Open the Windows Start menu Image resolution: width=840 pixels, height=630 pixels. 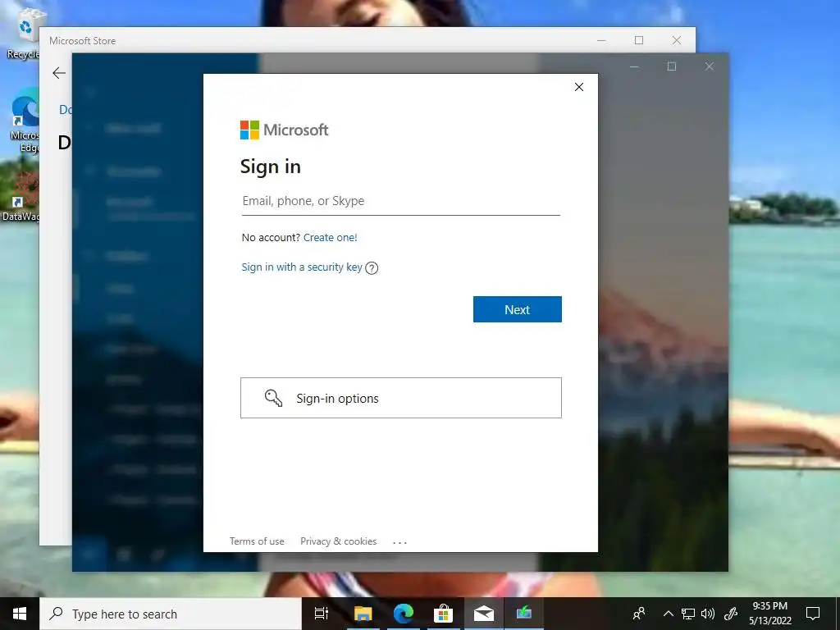coord(20,614)
